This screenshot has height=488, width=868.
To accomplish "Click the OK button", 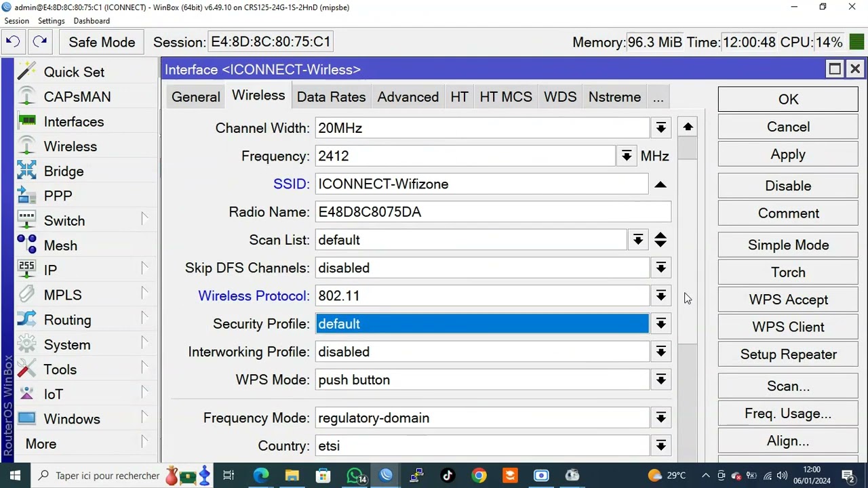I will tap(788, 99).
